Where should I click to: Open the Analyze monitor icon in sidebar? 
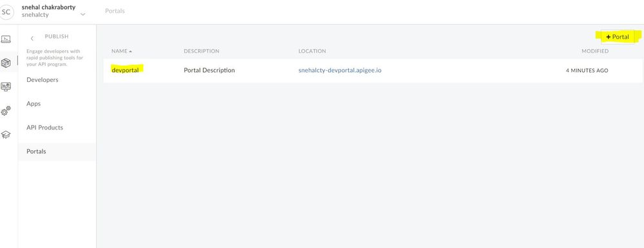6,86
